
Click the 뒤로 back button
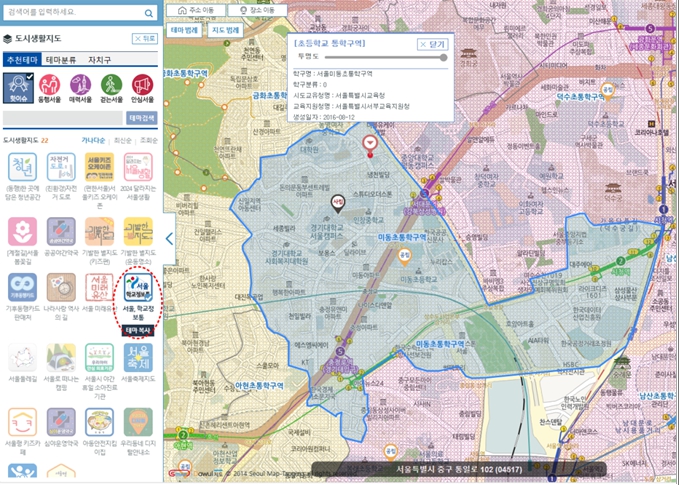pos(145,39)
